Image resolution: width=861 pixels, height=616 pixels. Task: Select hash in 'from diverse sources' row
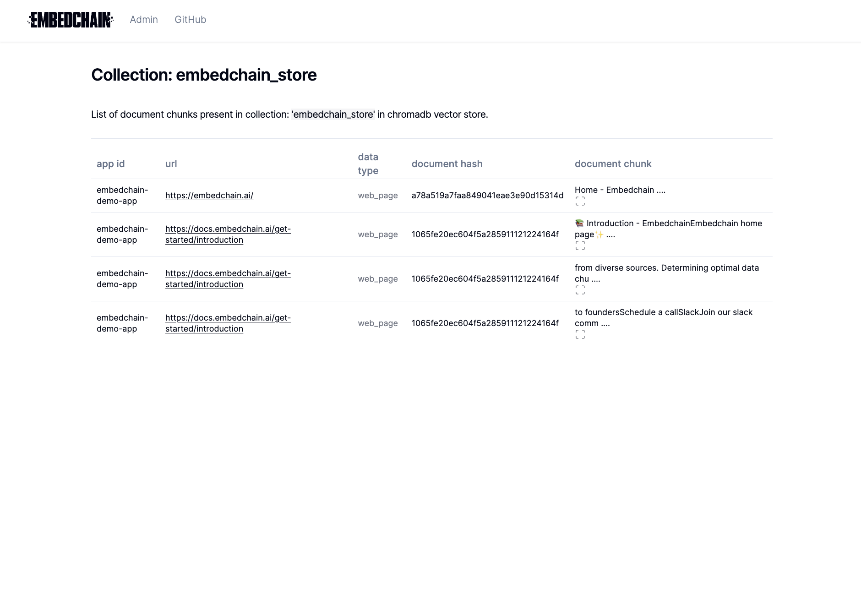point(485,279)
